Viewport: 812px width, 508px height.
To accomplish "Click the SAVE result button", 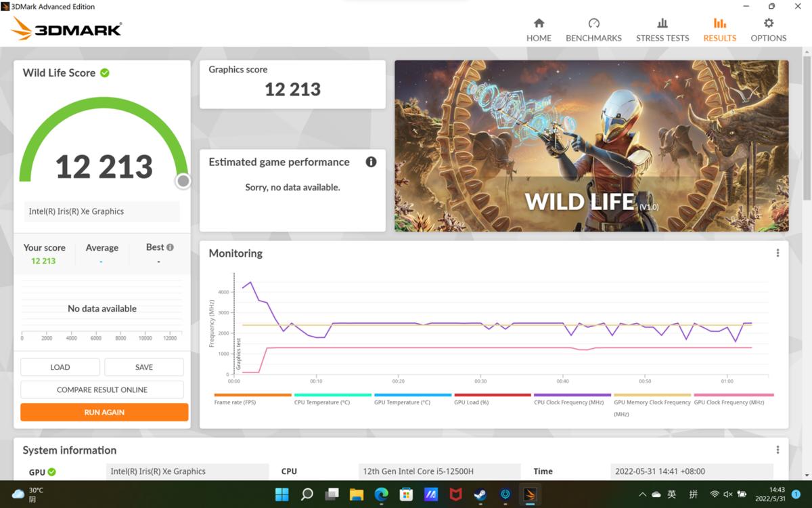I will pyautogui.click(x=143, y=367).
